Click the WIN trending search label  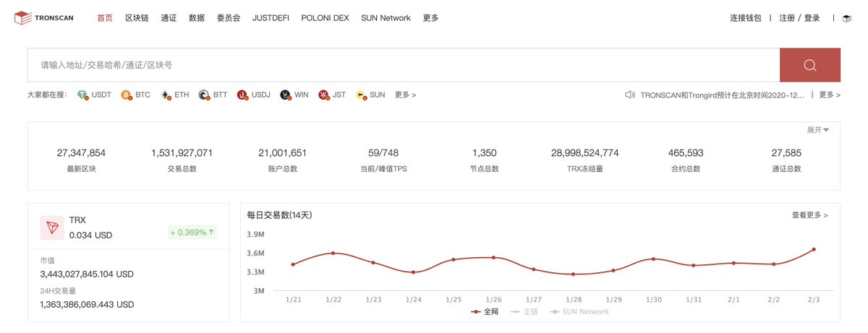click(x=301, y=95)
